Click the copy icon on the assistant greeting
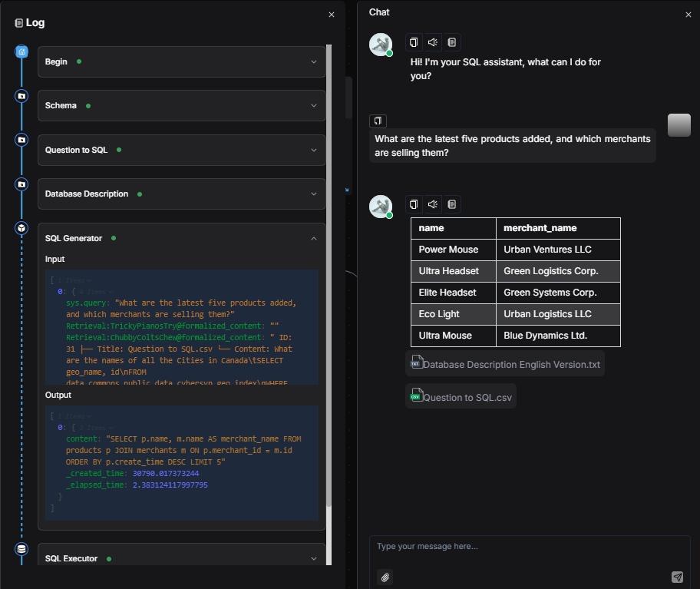This screenshot has height=589, width=700. click(x=414, y=42)
